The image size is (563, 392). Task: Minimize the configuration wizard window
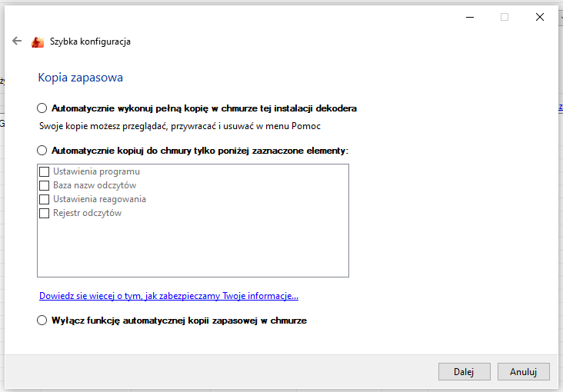[469, 17]
